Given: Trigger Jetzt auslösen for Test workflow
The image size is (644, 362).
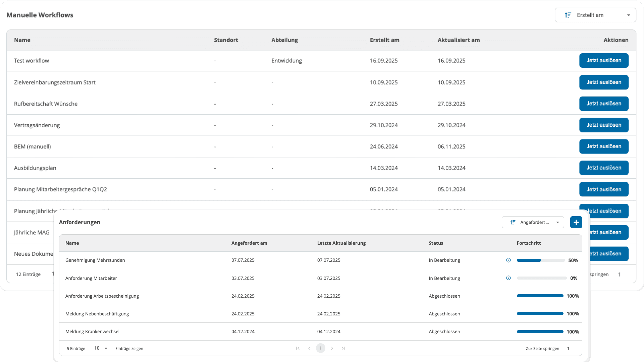Looking at the screenshot, I should coord(604,60).
